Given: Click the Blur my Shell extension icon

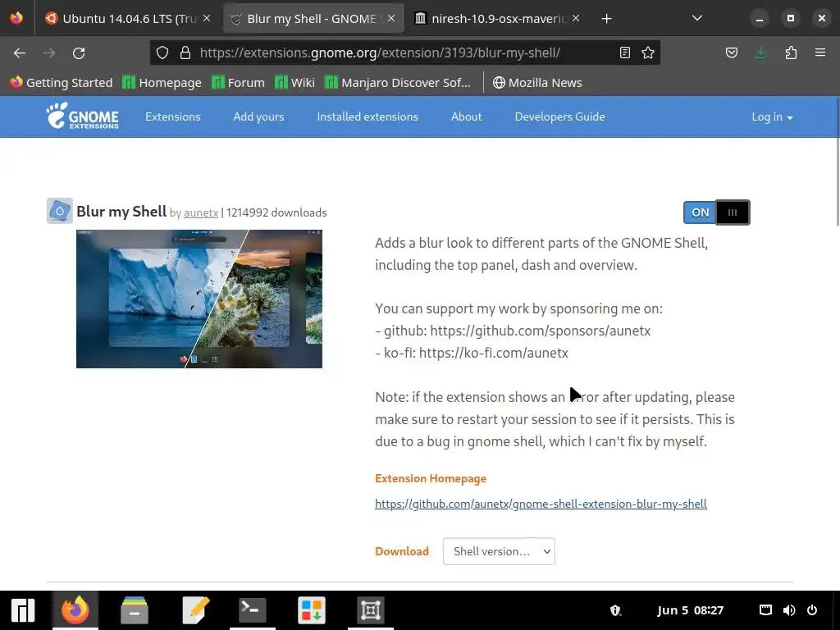Looking at the screenshot, I should [x=59, y=211].
